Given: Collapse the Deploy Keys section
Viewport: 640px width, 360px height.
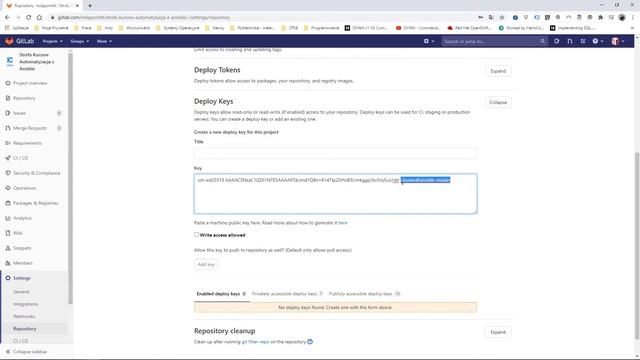Looking at the screenshot, I should [x=498, y=102].
